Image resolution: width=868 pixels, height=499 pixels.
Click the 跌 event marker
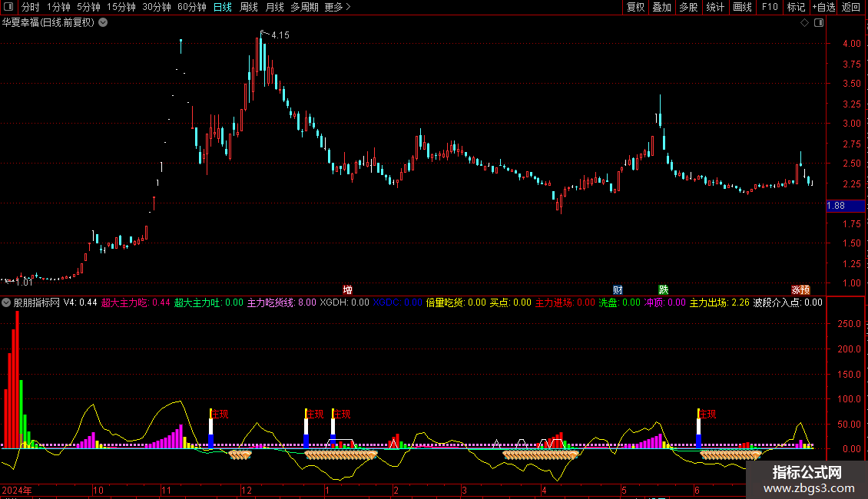[663, 289]
